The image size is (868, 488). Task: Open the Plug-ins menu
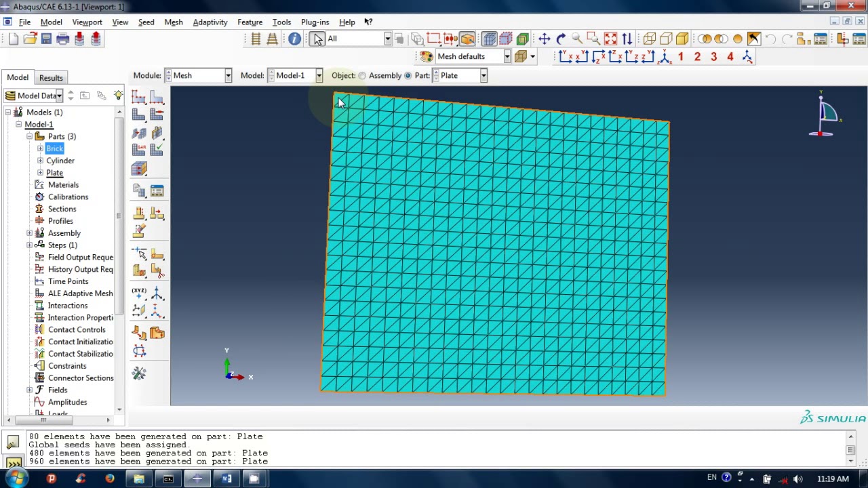point(315,22)
